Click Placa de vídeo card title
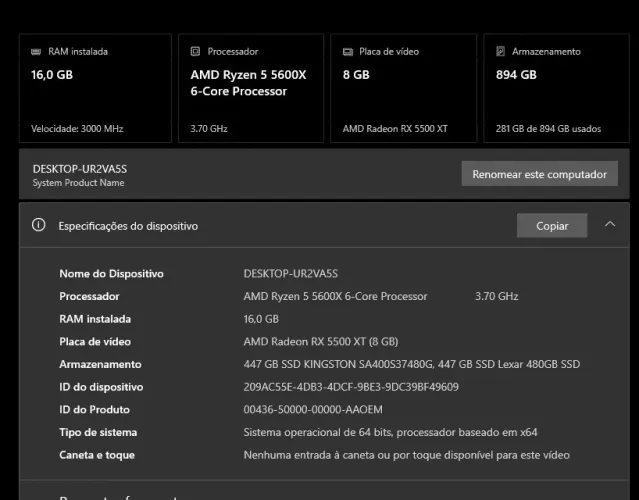This screenshot has height=500, width=639. (389, 52)
